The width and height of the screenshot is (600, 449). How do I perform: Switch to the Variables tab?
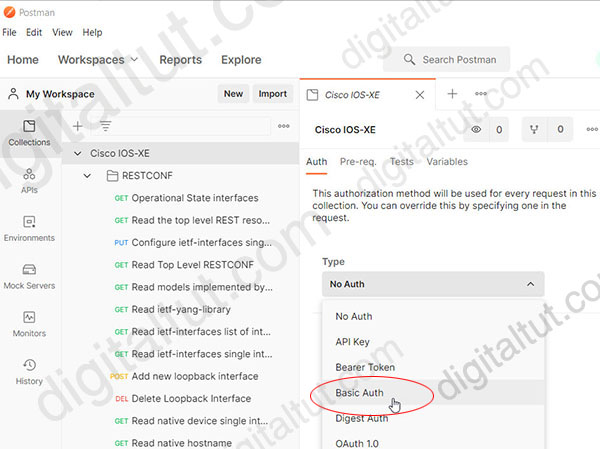[x=447, y=162]
